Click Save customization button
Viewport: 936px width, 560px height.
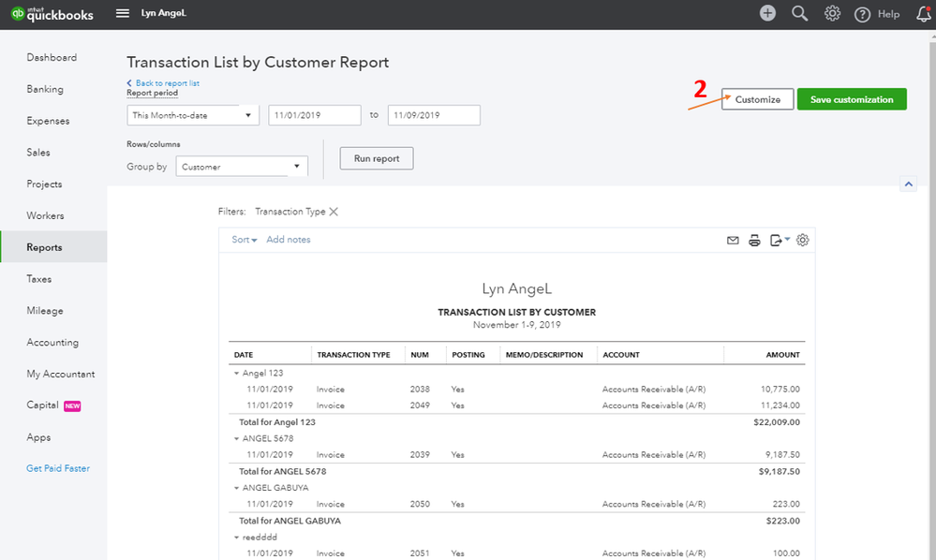click(x=852, y=99)
